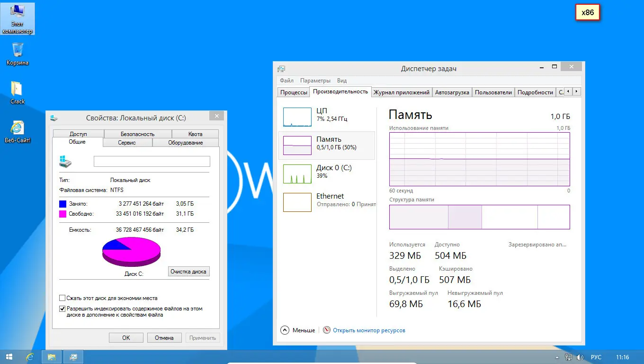The height and width of the screenshot is (364, 644).
Task: Switch to Task Manager in the taskbar
Action: pos(73,357)
